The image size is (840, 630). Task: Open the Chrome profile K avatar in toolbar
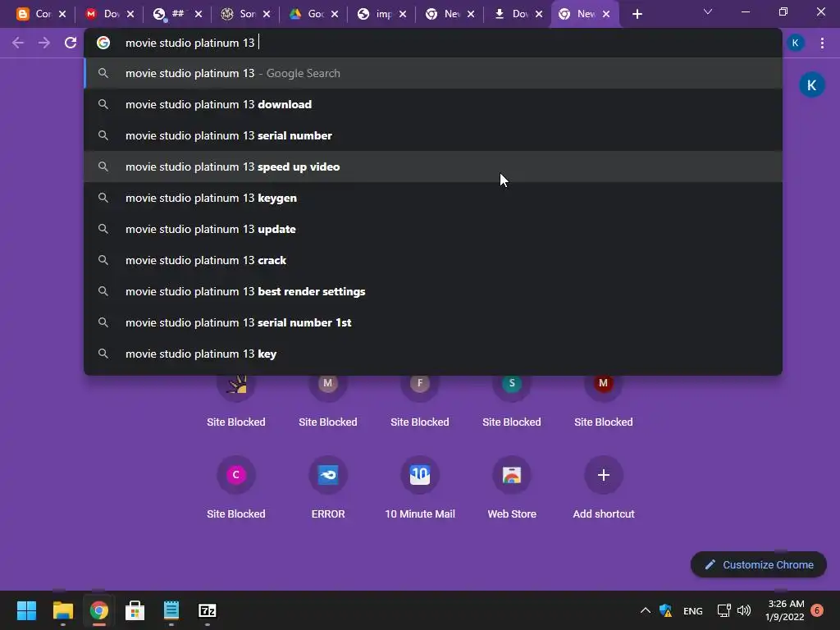pyautogui.click(x=796, y=43)
